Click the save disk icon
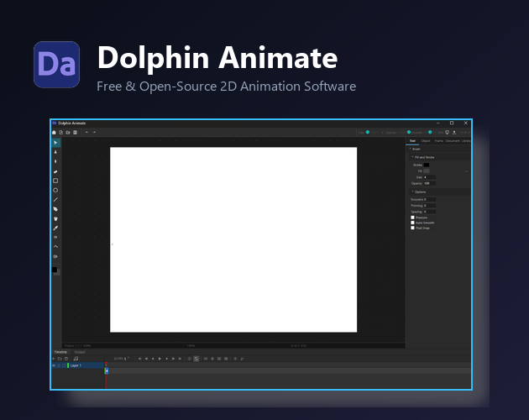This screenshot has width=529, height=420. (76, 133)
